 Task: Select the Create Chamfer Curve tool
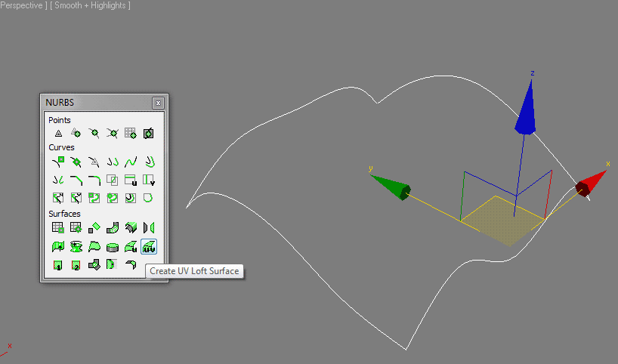click(76, 180)
